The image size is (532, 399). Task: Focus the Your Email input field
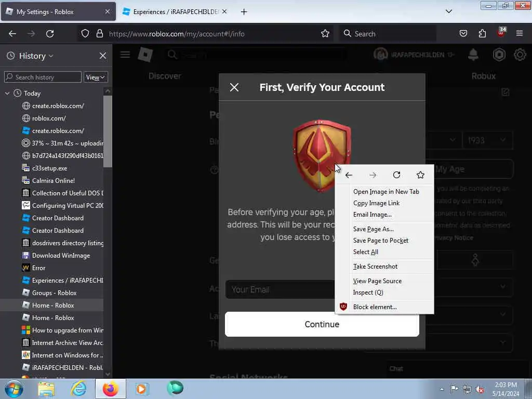coord(280,289)
